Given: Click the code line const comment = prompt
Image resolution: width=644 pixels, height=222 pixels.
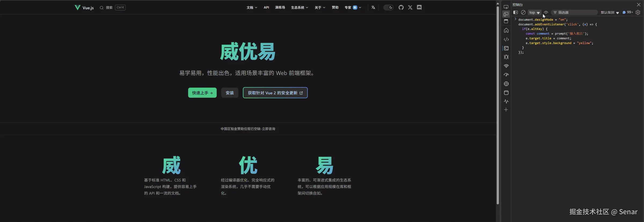Looking at the screenshot, I should pyautogui.click(x=557, y=34).
